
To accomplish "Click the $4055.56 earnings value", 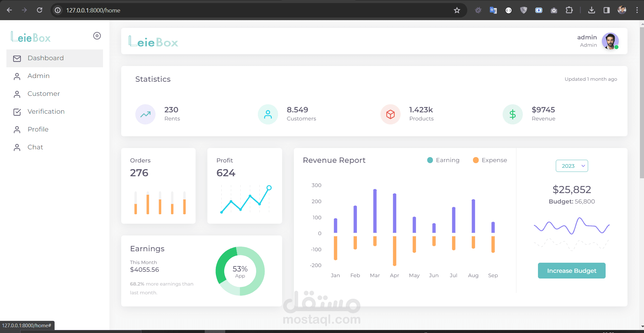I will (x=144, y=270).
